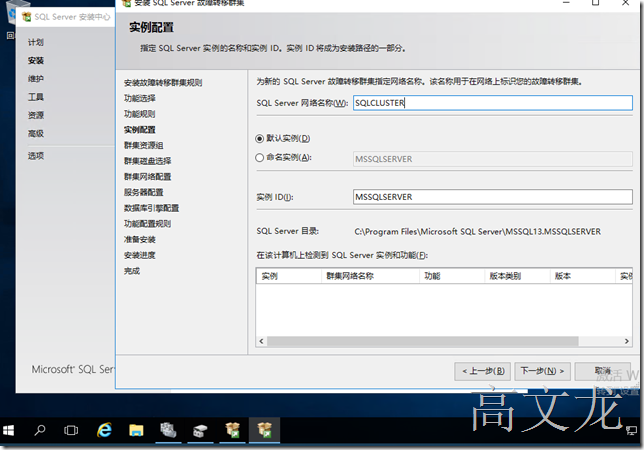Select the Default instance radio button

click(x=259, y=138)
